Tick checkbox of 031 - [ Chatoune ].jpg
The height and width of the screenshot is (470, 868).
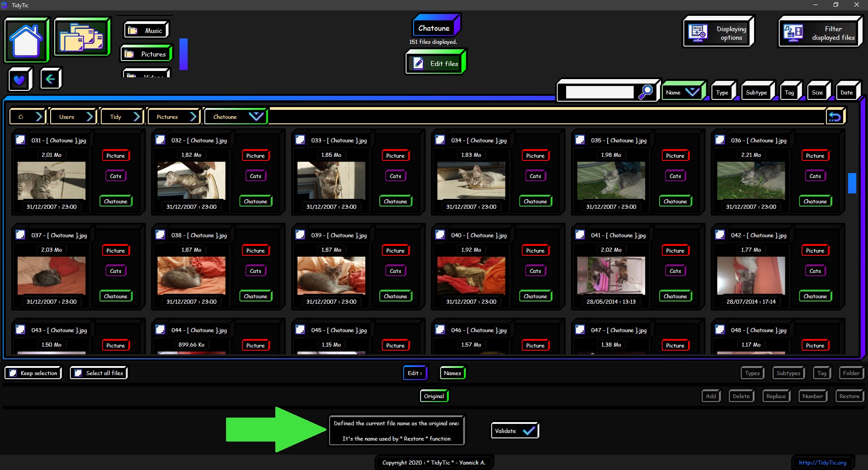tap(20, 140)
